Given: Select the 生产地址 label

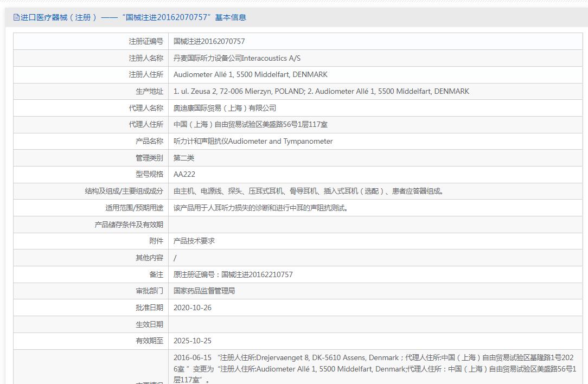Looking at the screenshot, I should click(149, 91).
